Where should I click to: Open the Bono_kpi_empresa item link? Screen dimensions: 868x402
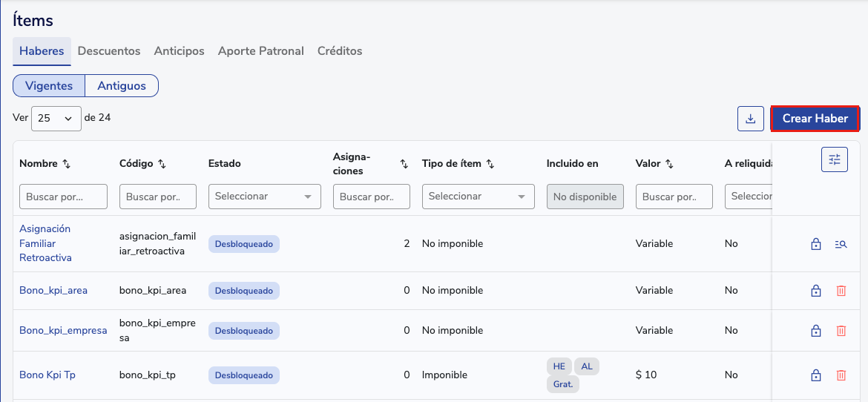point(63,330)
